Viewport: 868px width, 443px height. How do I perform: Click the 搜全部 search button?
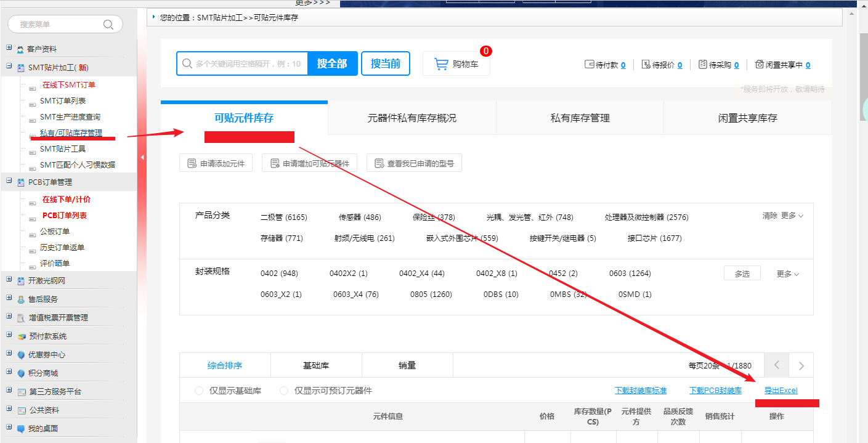[x=332, y=63]
